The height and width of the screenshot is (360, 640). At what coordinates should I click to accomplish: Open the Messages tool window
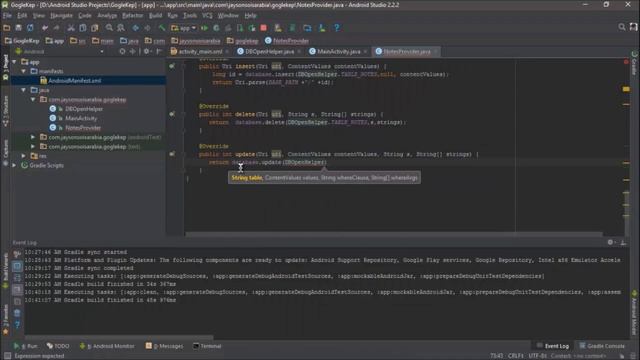pyautogui.click(x=164, y=346)
